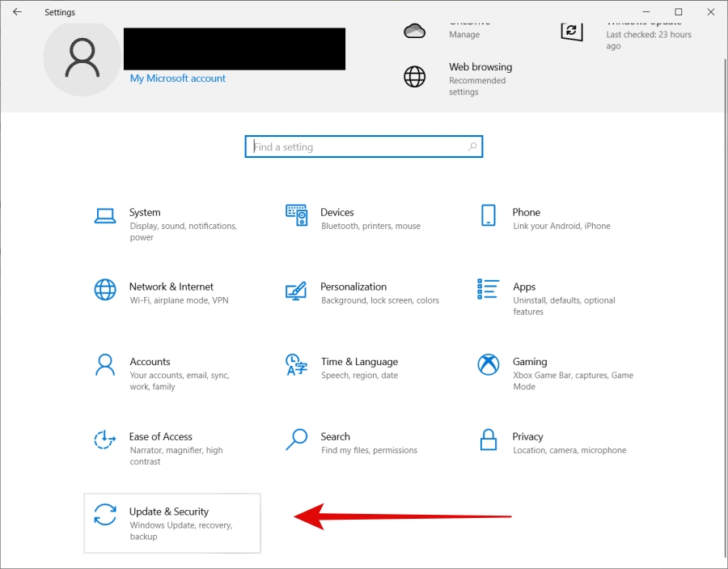
Task: Click 'Xbox Game Bar, captures, Game Mode' text
Action: tap(574, 380)
